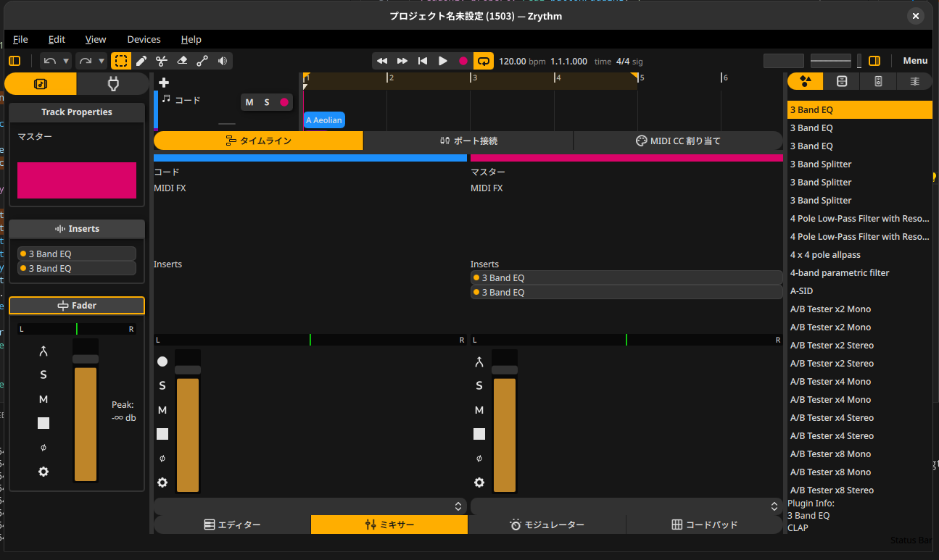Open Fader panel gear settings
The height and width of the screenshot is (560, 939).
point(44,472)
